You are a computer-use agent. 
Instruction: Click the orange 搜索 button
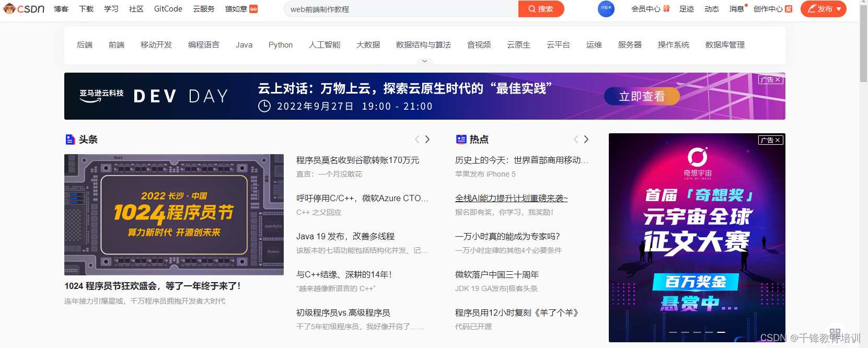click(541, 9)
